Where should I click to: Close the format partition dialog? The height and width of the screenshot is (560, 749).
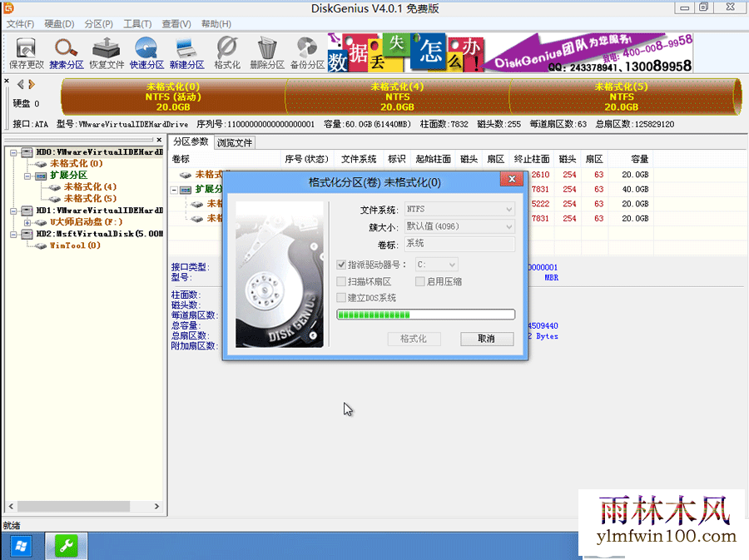pos(512,179)
